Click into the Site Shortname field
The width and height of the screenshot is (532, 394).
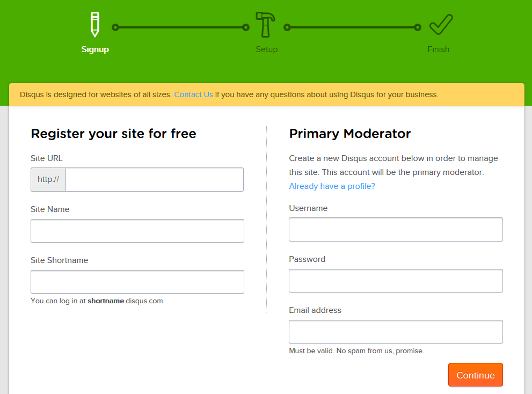point(137,282)
